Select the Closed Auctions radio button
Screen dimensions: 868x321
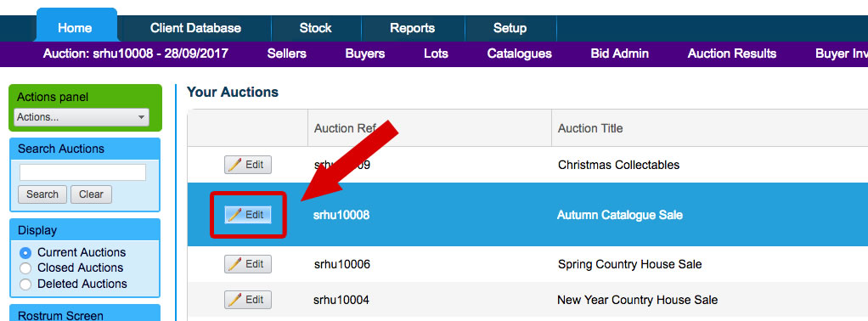[25, 268]
